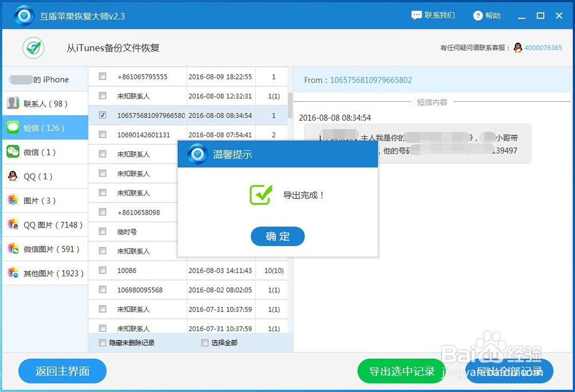The height and width of the screenshot is (392, 575).
Task: Click the chat bubble contact icon
Action: point(416,16)
